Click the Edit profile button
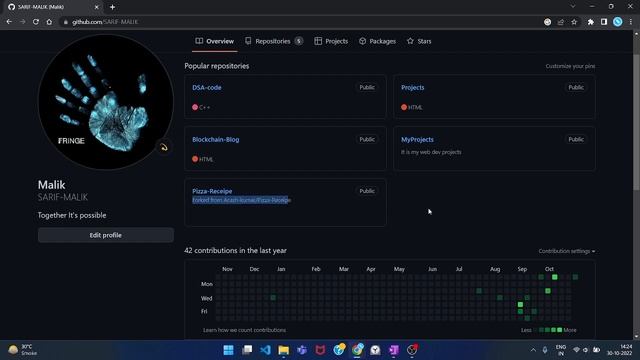640x360 pixels. coord(106,235)
